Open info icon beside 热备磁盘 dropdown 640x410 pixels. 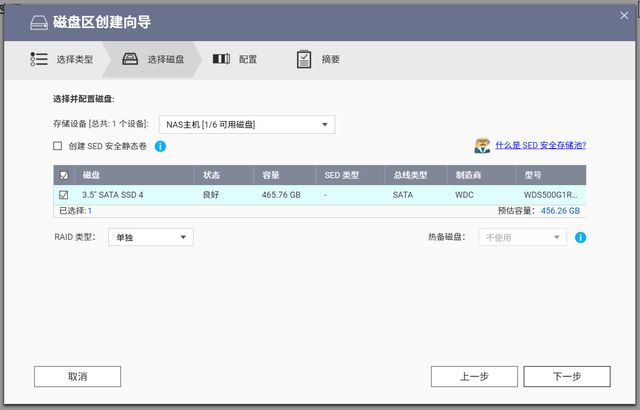(580, 237)
